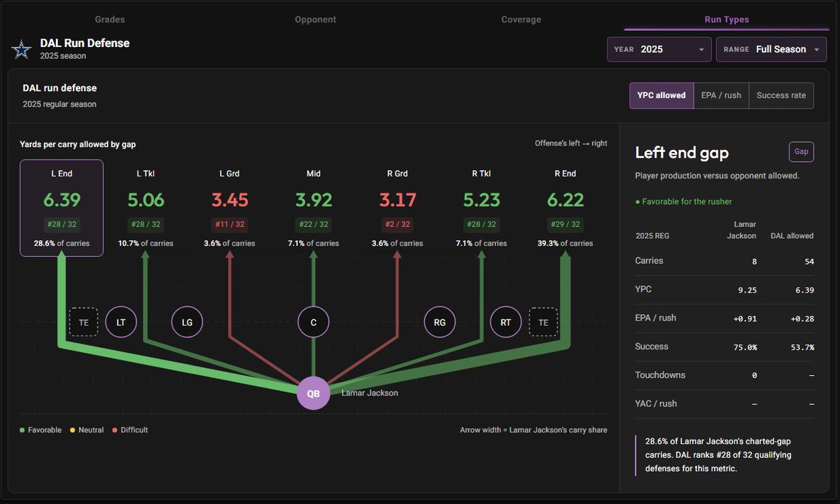
Task: Switch to the Opponent tab
Action: [x=316, y=20]
